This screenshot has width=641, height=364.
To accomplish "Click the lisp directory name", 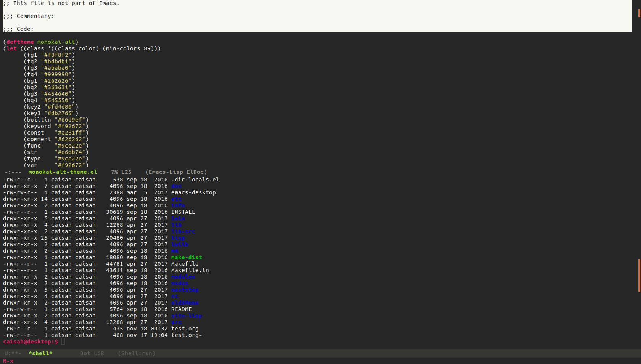I will coord(178,238).
